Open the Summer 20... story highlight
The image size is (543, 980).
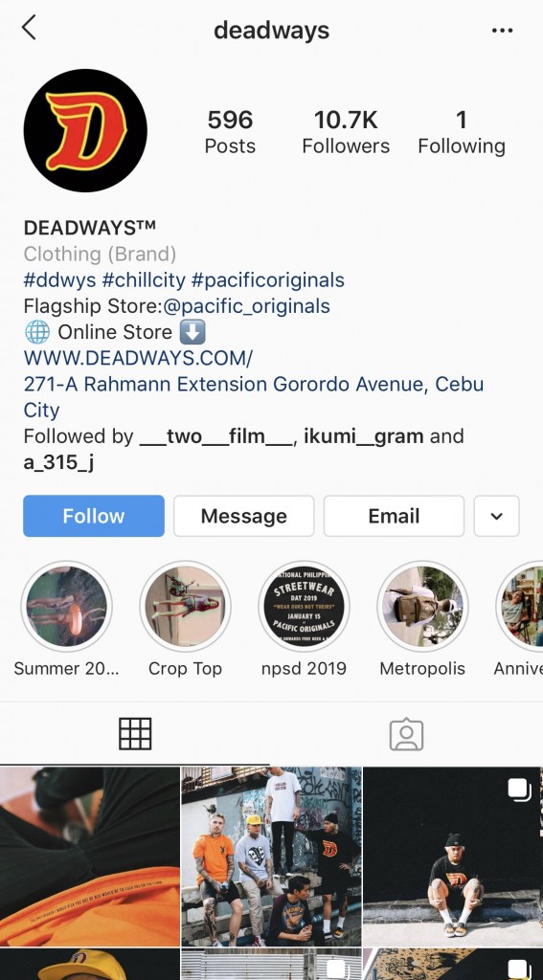coord(66,606)
